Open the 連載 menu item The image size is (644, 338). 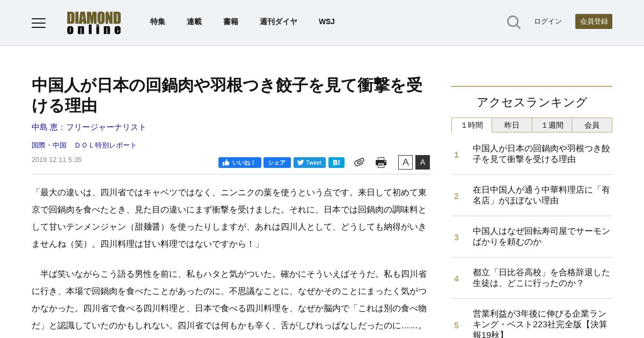tap(194, 21)
